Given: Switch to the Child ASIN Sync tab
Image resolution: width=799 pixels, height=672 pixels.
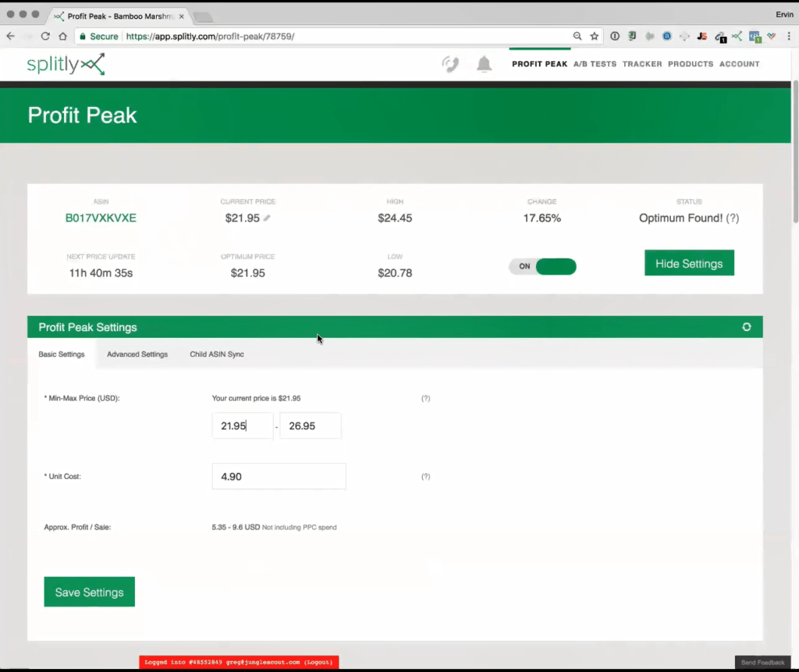Looking at the screenshot, I should pyautogui.click(x=217, y=354).
